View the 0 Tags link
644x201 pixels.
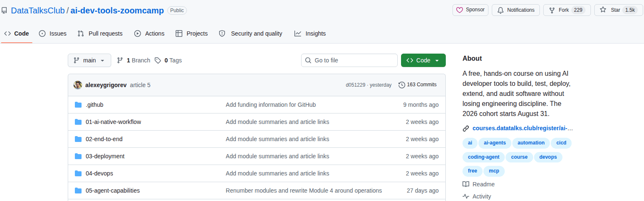[168, 60]
